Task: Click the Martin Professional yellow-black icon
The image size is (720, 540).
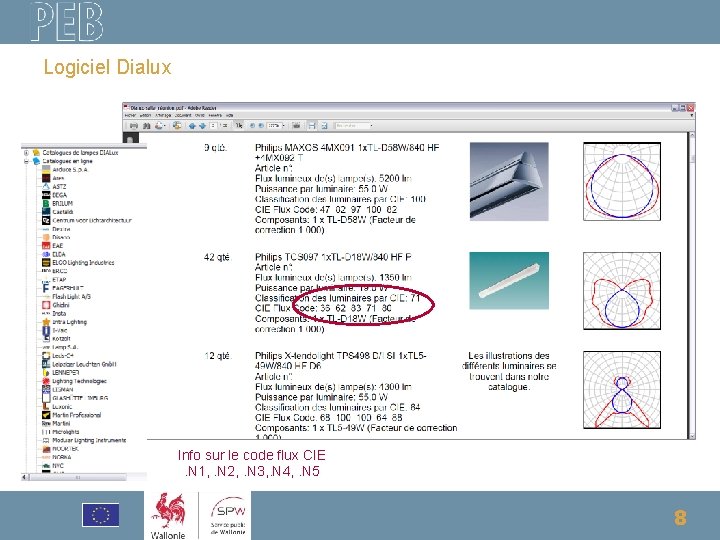Action: click(x=46, y=415)
